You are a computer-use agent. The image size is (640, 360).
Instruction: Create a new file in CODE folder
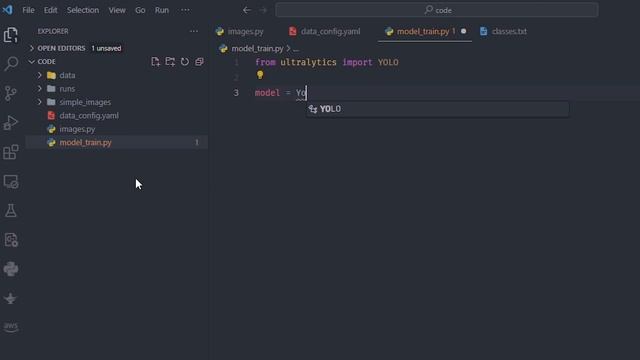tap(155, 62)
